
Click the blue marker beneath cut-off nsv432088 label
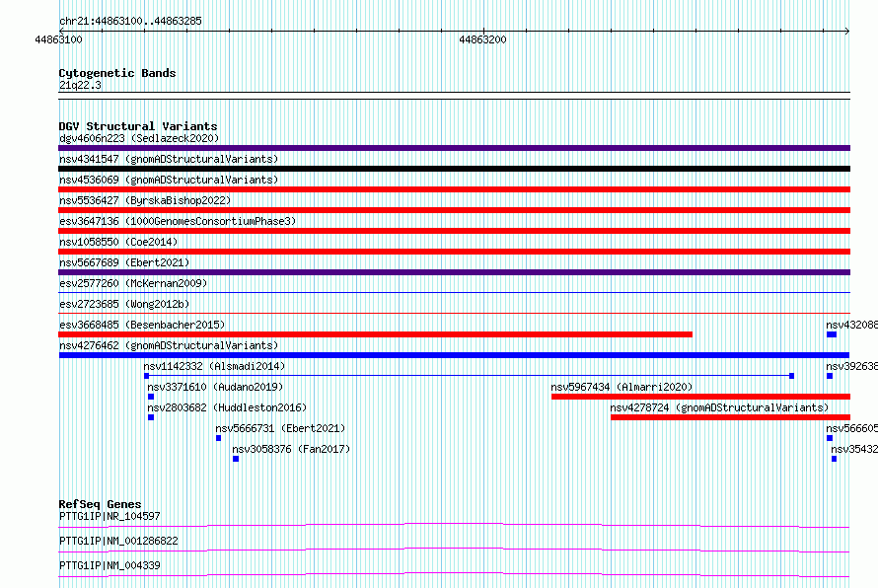[832, 334]
